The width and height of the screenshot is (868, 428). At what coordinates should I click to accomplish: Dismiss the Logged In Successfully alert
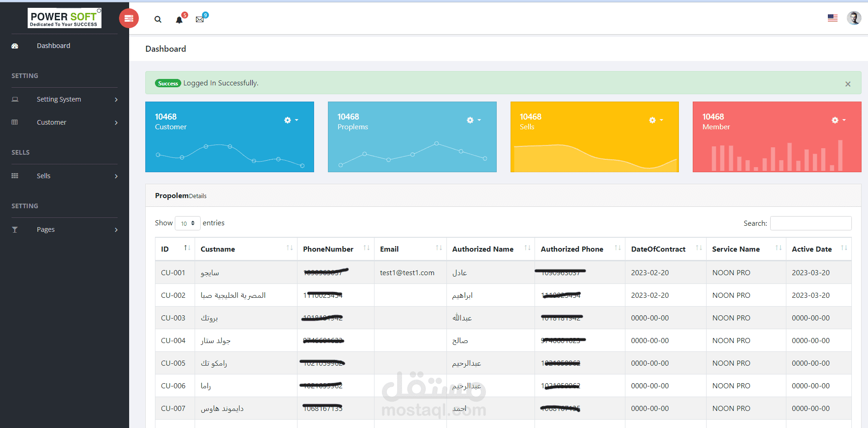point(848,84)
